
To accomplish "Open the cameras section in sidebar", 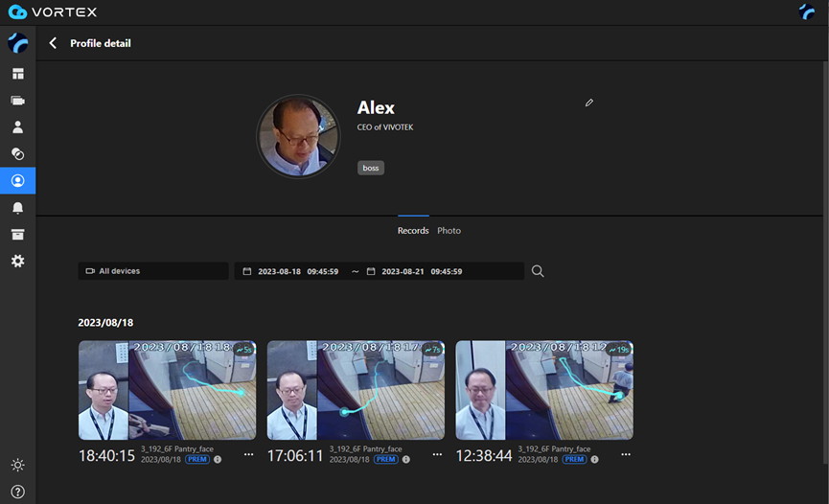I will click(x=17, y=101).
